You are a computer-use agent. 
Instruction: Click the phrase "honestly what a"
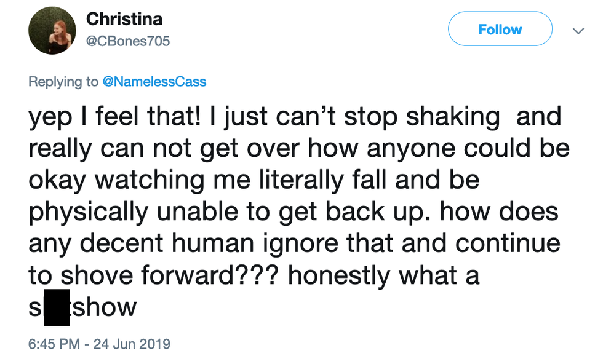383,275
